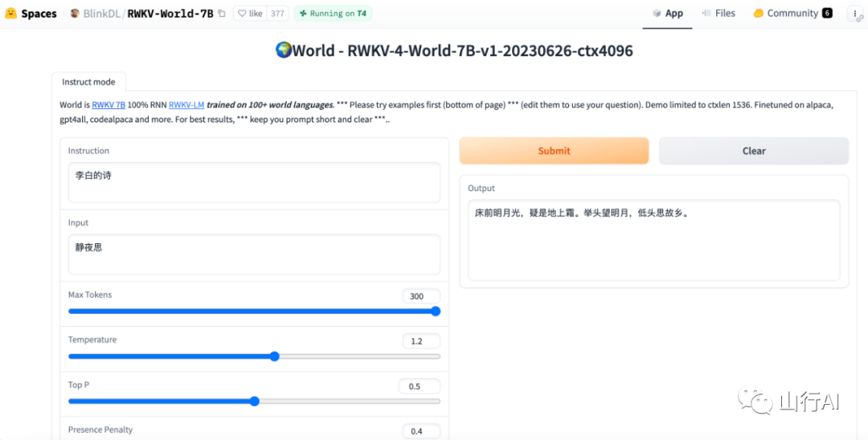868x440 pixels.
Task: Click the Instruction text field
Action: (254, 182)
